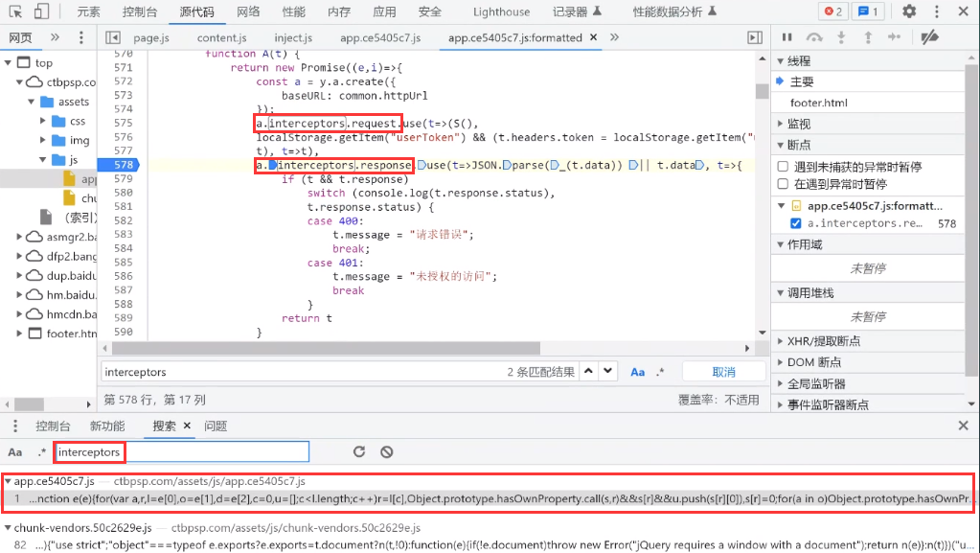
Task: Refresh the search results
Action: coord(359,451)
